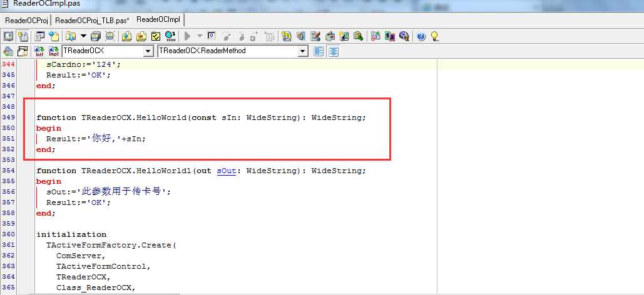644x295 pixels.
Task: Click the Toggle Form/Unit icon
Action: (23, 36)
